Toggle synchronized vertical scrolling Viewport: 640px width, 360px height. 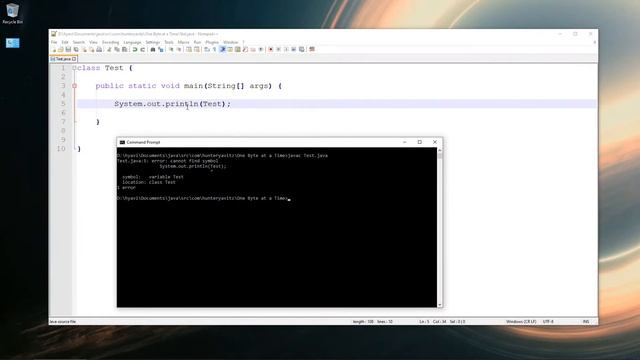click(189, 49)
